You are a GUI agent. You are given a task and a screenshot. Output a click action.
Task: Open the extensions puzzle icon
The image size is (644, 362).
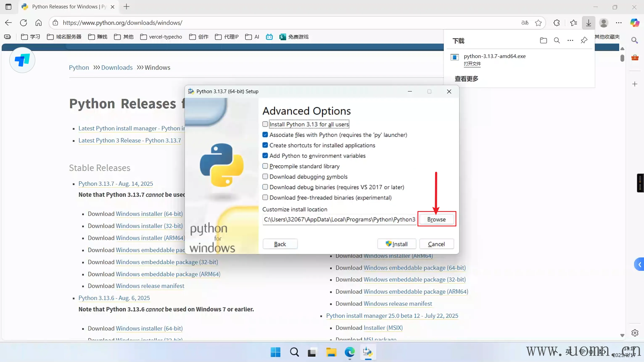click(557, 23)
